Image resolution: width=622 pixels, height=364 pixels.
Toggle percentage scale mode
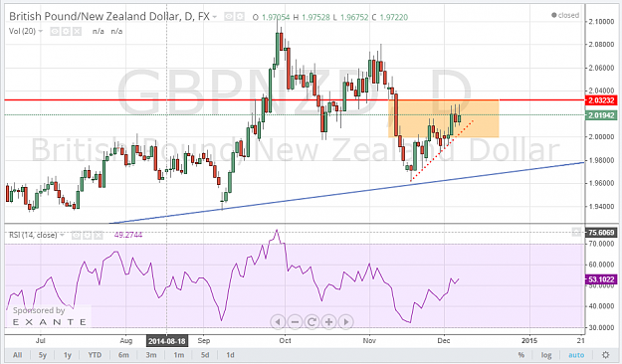[521, 355]
